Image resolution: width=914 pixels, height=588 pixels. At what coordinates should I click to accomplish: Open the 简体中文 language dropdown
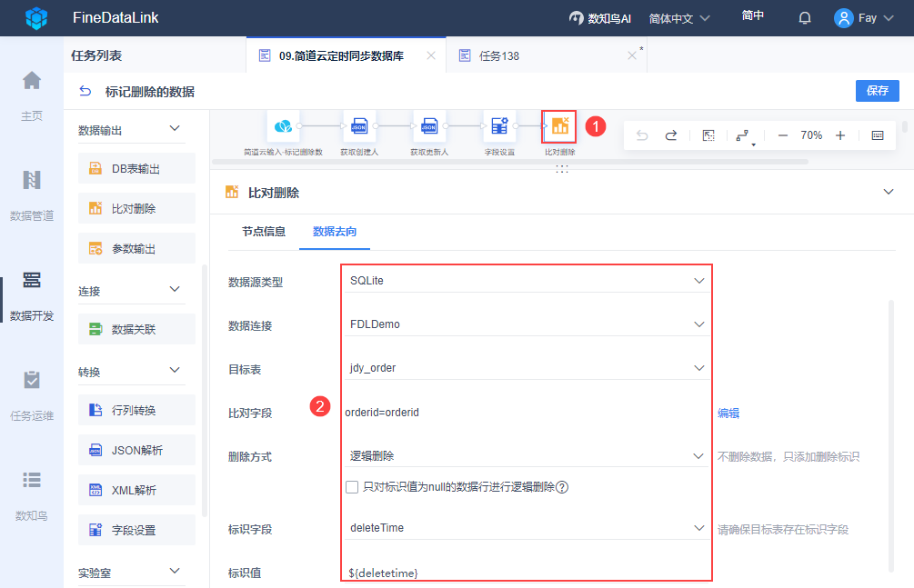679,18
